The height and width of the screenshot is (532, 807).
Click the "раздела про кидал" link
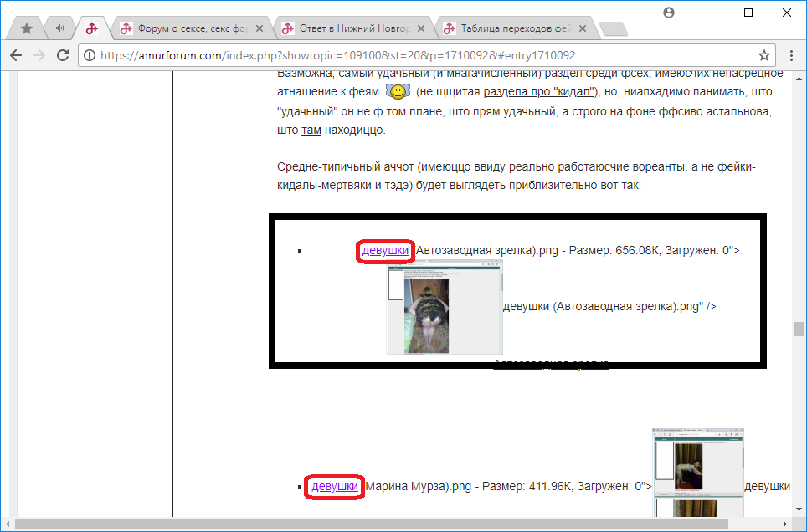point(538,91)
